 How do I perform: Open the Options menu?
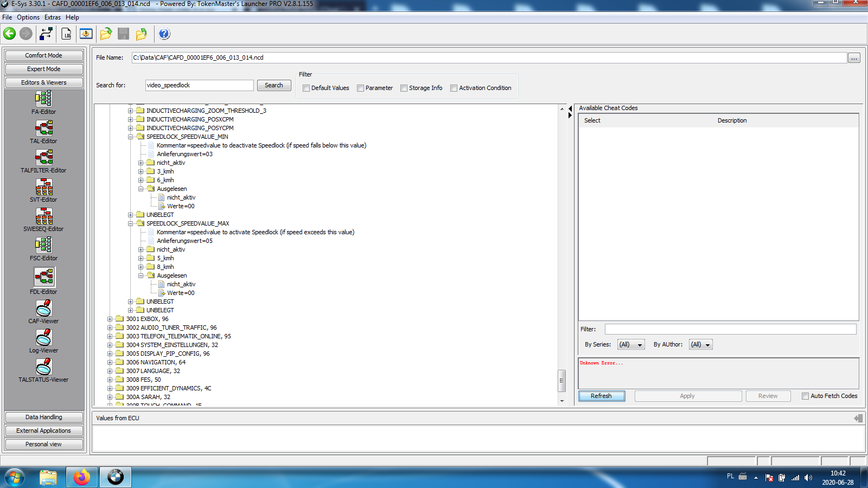coord(28,17)
